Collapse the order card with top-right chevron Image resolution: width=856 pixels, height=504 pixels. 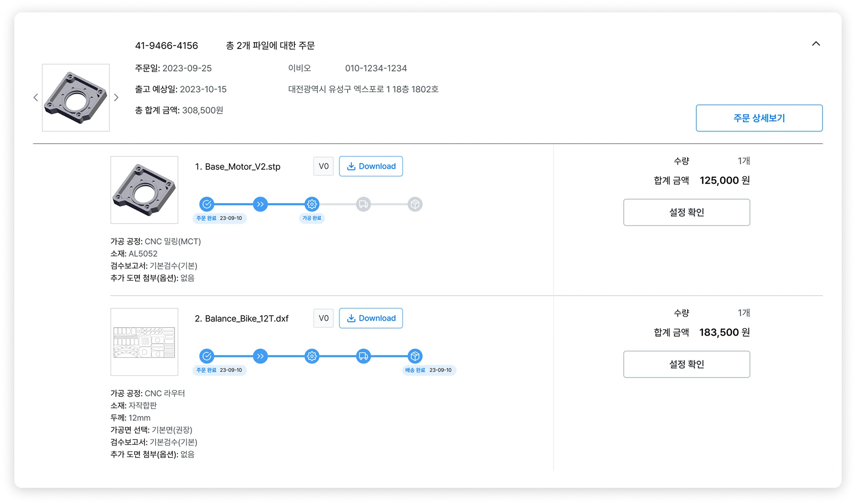(x=816, y=44)
